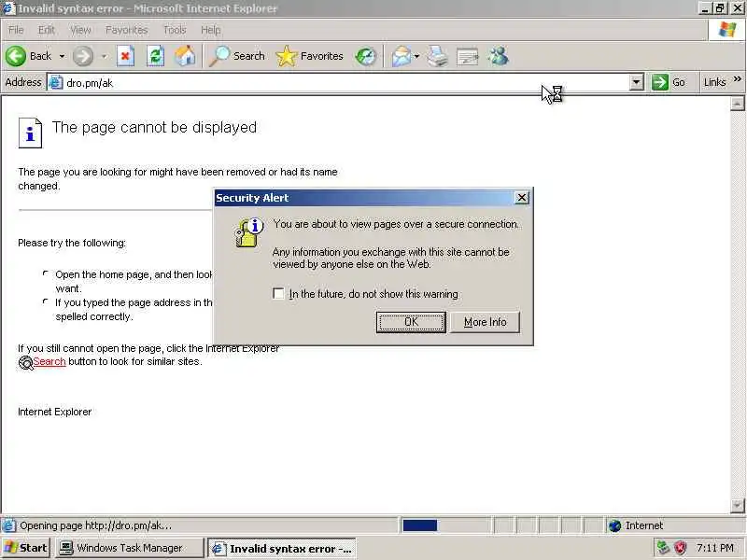Check 'In the future, do not show this warning'
This screenshot has width=747, height=560.
pos(278,293)
